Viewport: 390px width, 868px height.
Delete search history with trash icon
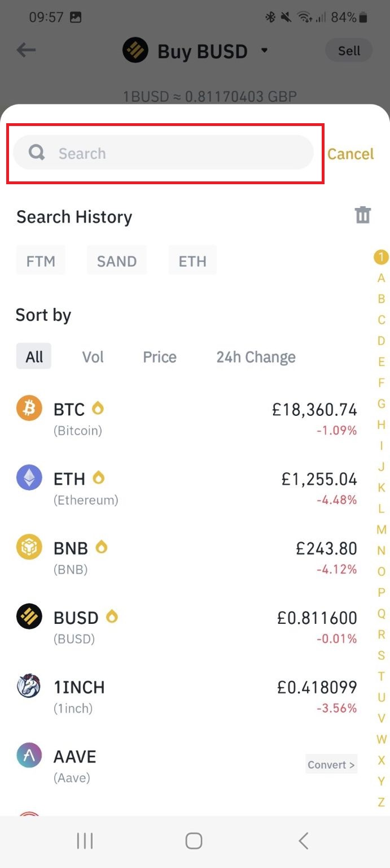tap(362, 215)
